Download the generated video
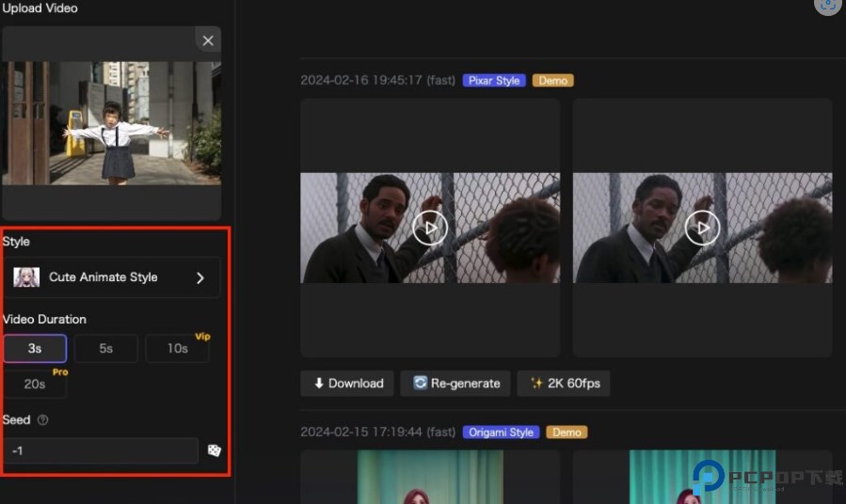Screen dimensions: 846x504 point(347,384)
